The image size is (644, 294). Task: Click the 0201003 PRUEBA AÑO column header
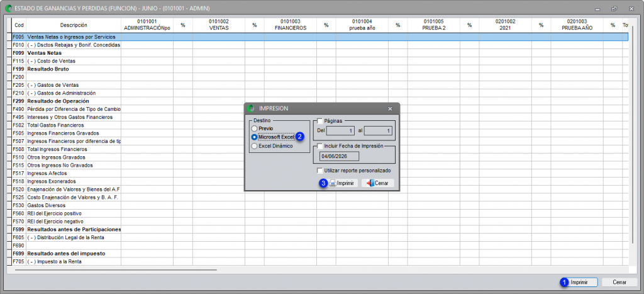click(577, 25)
